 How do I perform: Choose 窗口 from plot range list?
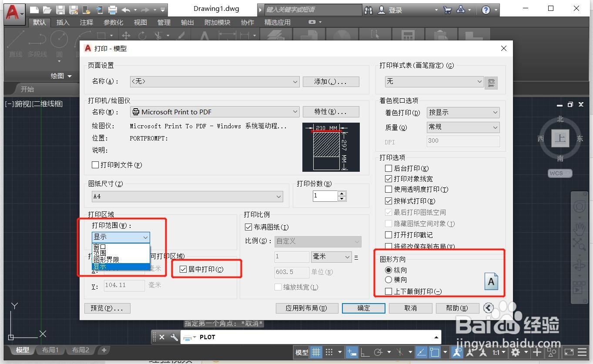click(121, 247)
